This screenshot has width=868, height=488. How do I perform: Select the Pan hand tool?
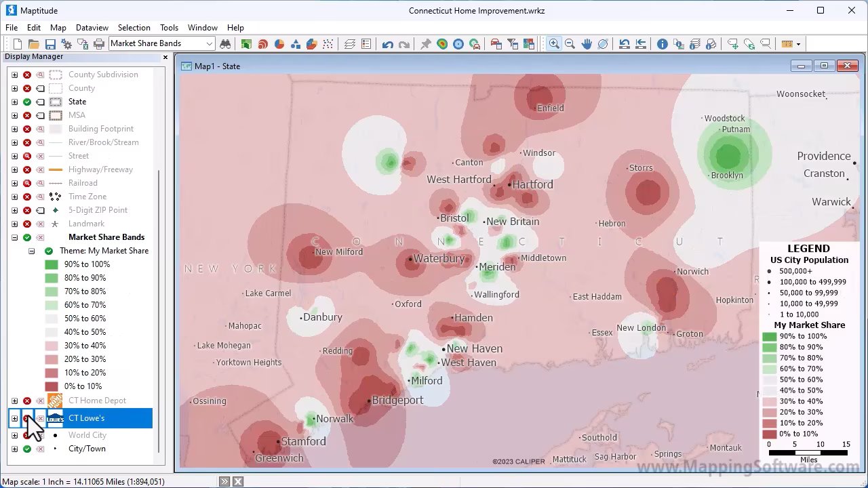pos(587,44)
